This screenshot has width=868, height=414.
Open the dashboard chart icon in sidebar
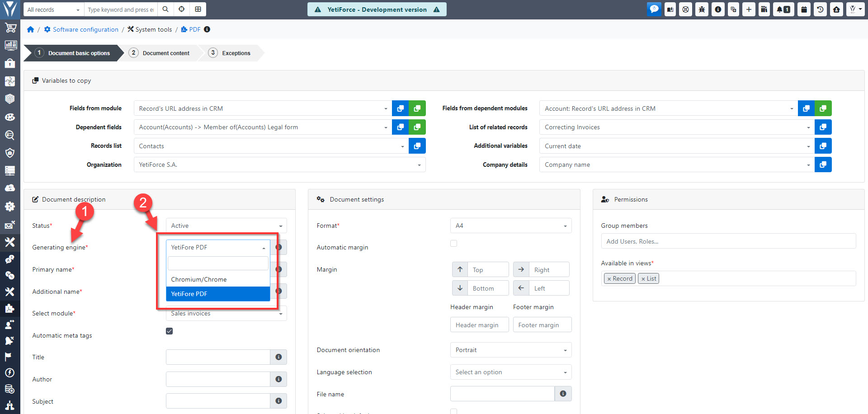coord(10,45)
